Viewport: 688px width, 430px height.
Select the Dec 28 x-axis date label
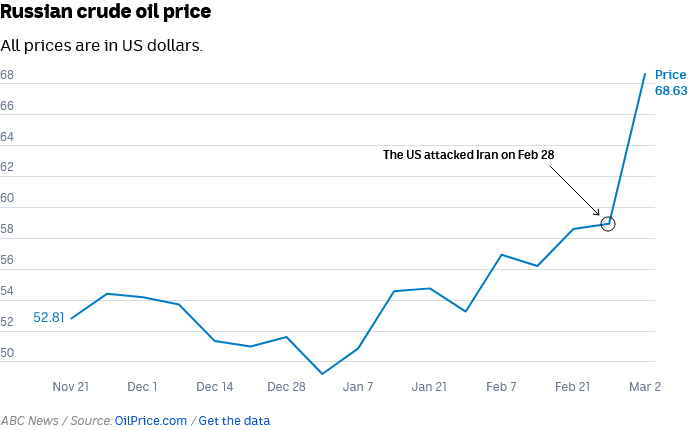point(286,386)
